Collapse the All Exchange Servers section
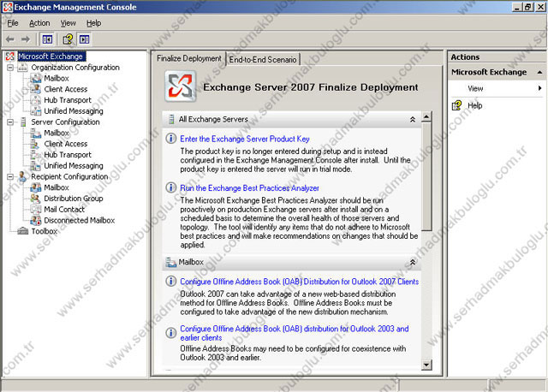This screenshot has width=548, height=392. 412,120
